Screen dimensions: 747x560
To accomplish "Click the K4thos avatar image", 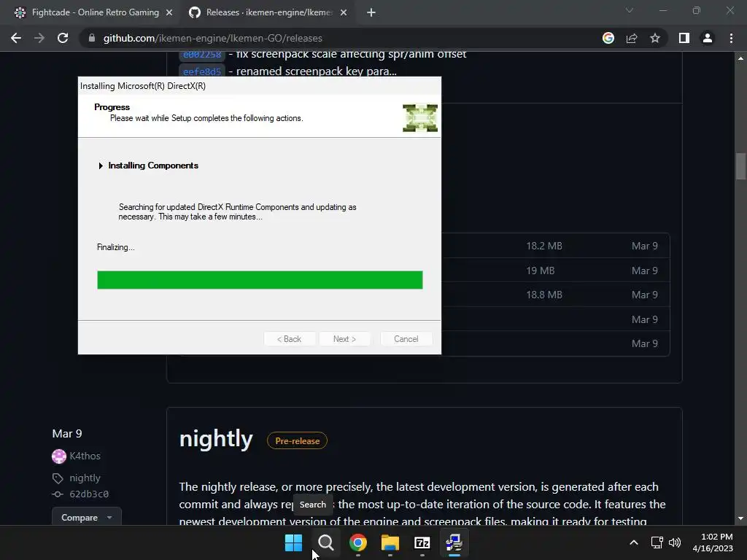I will [59, 456].
